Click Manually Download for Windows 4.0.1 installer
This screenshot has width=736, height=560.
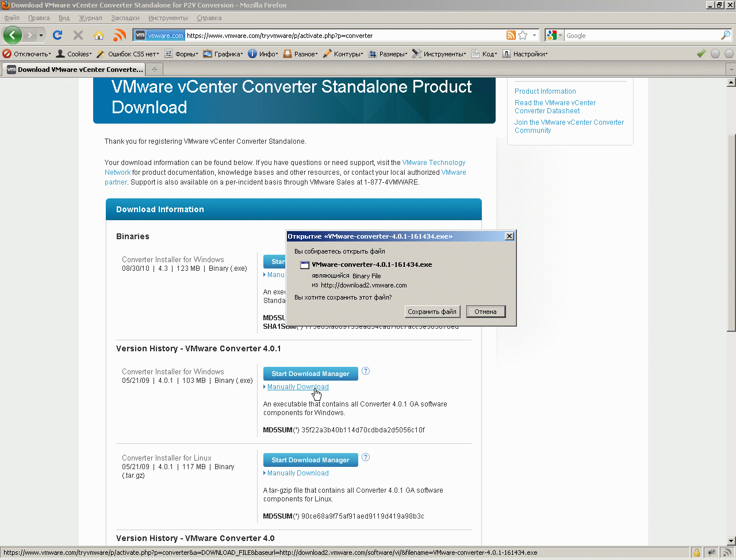(298, 387)
